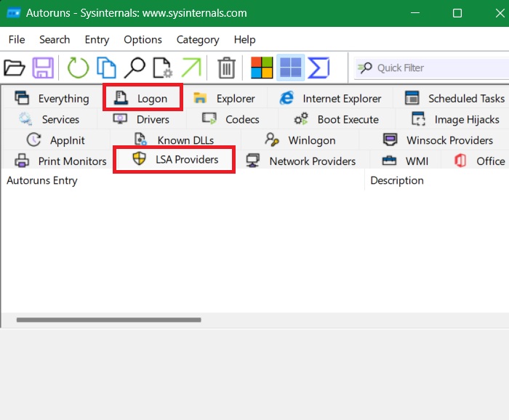
Task: Select the Logon tab
Action: 143,97
